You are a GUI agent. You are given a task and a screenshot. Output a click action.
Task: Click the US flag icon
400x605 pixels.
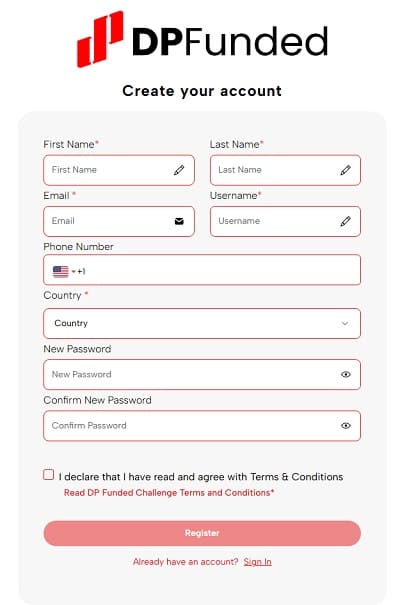click(61, 272)
